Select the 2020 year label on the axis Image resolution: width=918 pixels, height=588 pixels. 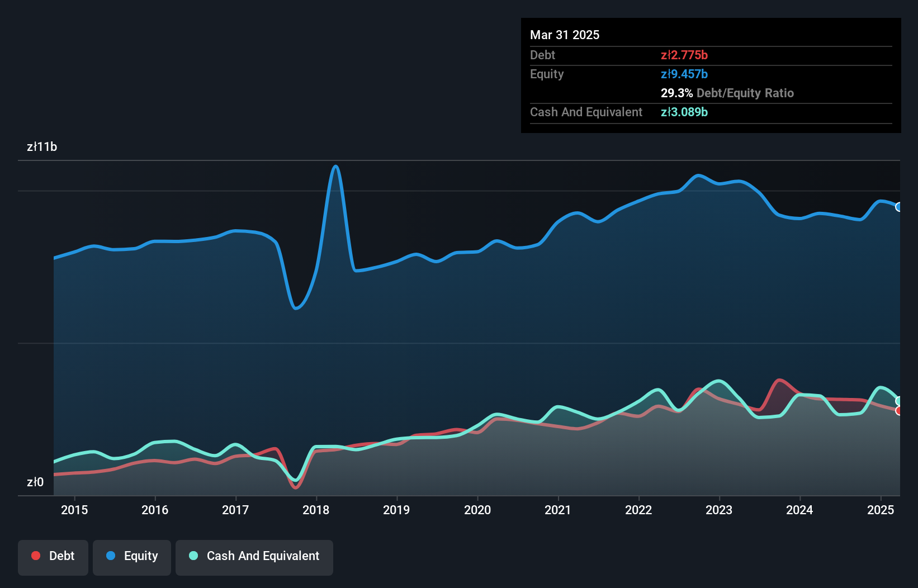click(477, 510)
